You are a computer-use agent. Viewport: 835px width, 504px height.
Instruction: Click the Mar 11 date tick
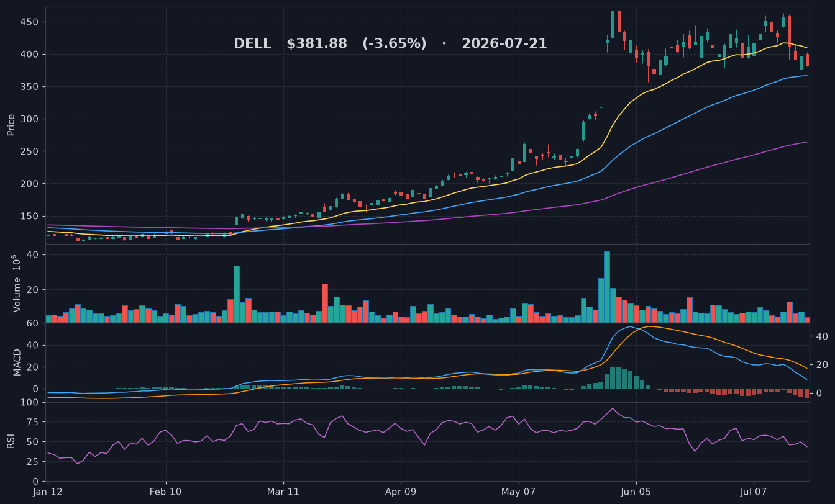pos(283,491)
